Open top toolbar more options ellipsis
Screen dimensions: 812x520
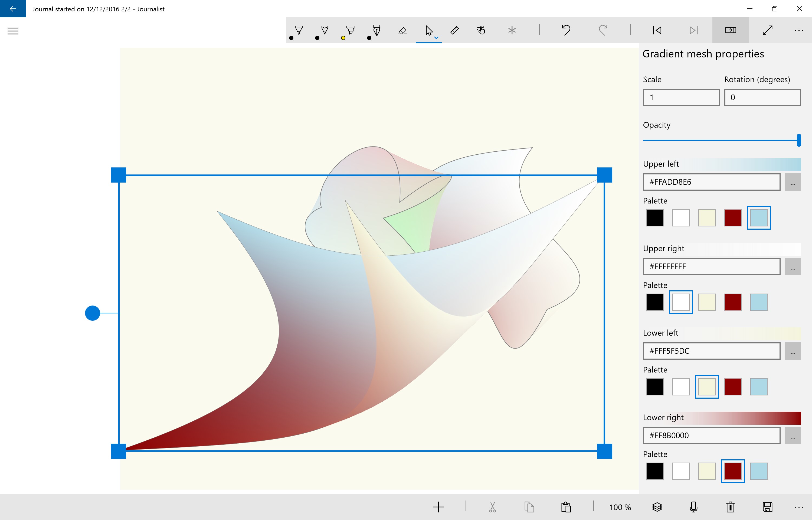pos(798,31)
